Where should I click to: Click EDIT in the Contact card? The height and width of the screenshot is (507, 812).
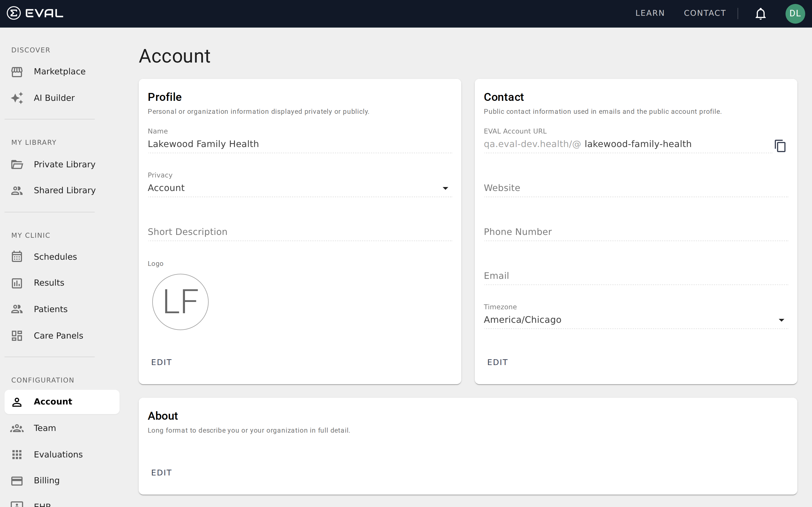[x=497, y=362]
